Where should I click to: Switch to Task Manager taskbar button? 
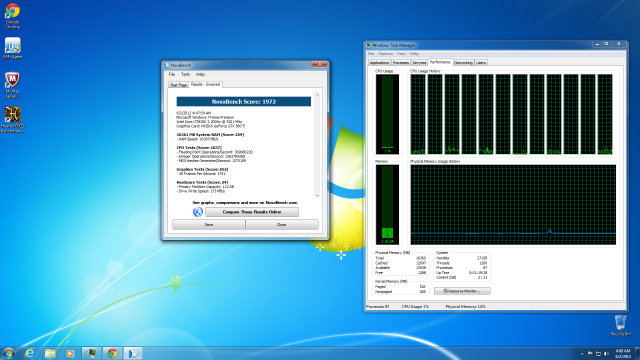pos(91,353)
